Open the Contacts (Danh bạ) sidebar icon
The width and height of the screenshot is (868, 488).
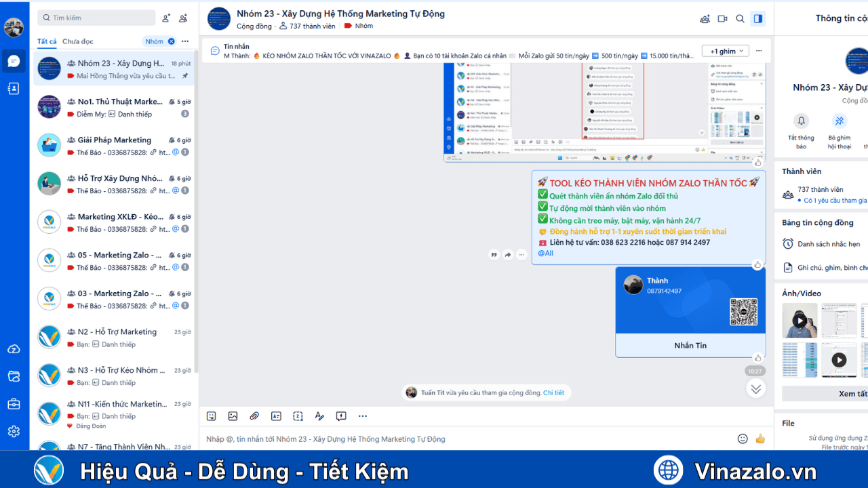[x=14, y=89]
